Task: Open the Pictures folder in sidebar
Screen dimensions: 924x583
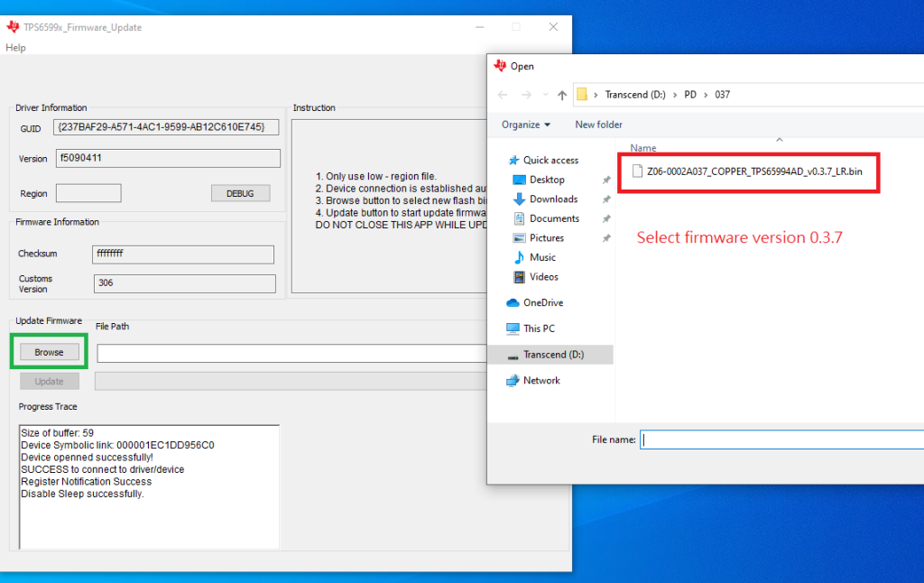Action: click(x=547, y=238)
